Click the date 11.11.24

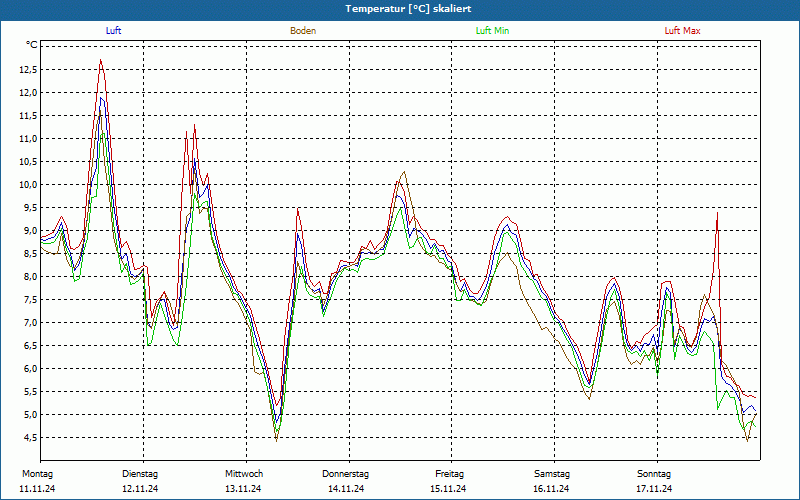tap(37, 489)
